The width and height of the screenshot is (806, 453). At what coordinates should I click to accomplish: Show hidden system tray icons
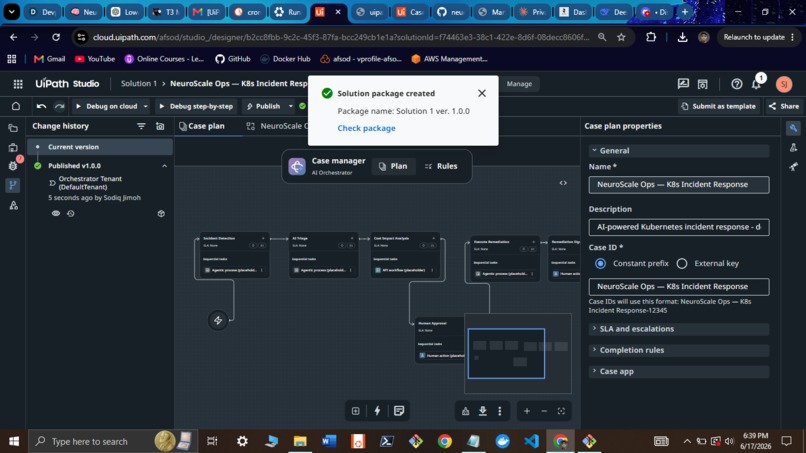pos(687,441)
